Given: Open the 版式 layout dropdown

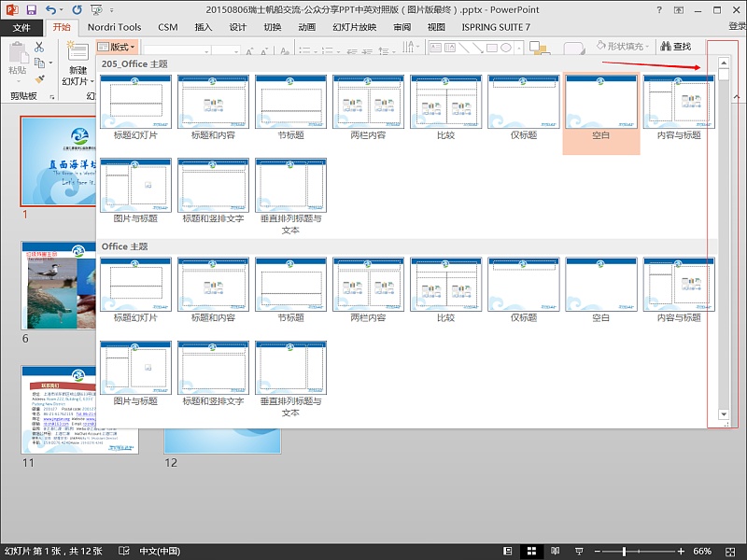Looking at the screenshot, I should (x=117, y=47).
